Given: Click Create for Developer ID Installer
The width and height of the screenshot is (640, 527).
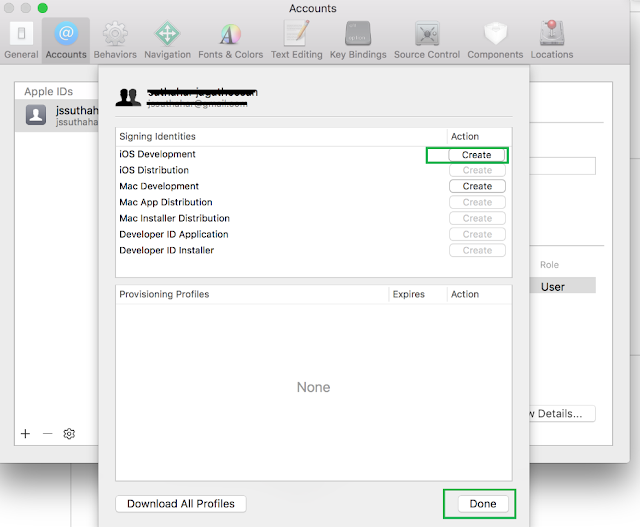Looking at the screenshot, I should [477, 250].
